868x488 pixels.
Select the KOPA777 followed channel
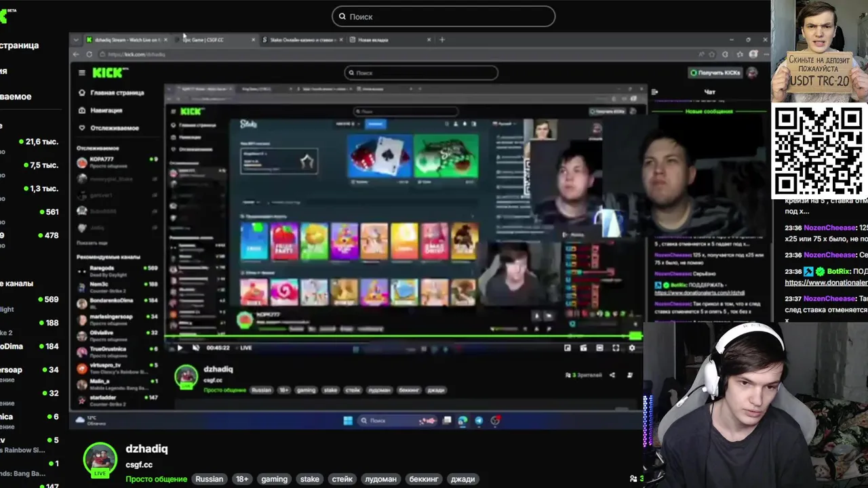coord(117,161)
